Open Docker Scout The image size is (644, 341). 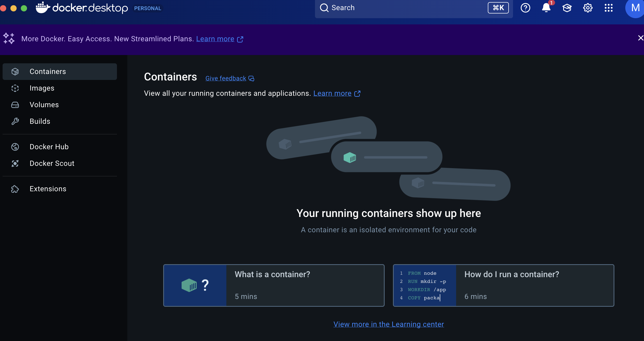[52, 163]
